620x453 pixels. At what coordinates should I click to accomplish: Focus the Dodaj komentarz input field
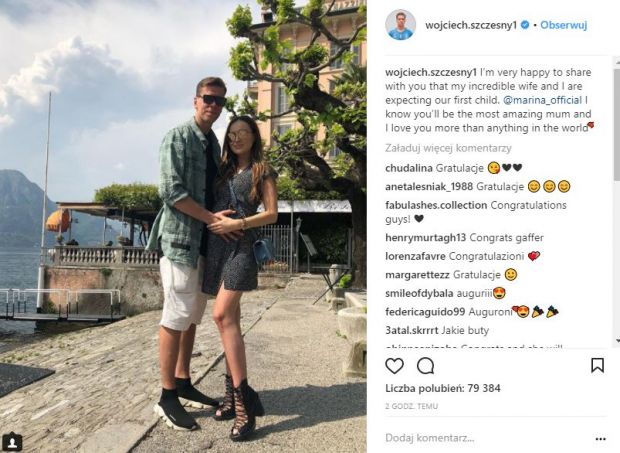coord(486,438)
